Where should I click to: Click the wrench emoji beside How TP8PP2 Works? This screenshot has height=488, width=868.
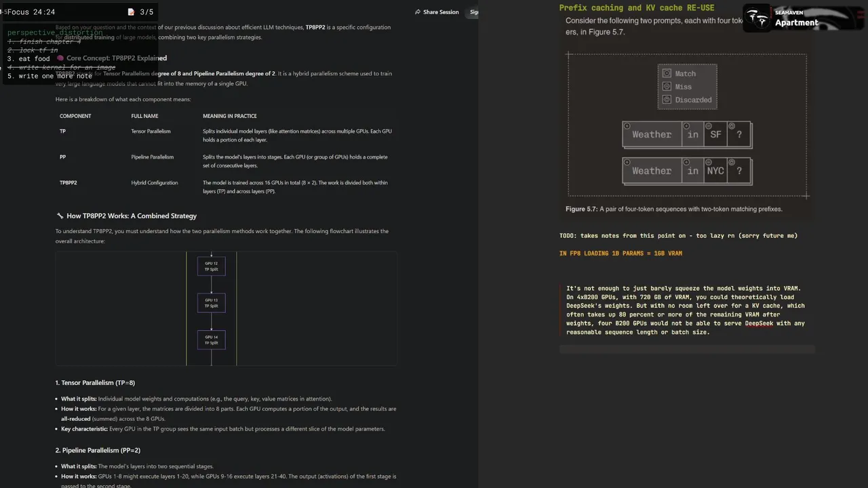(x=60, y=216)
